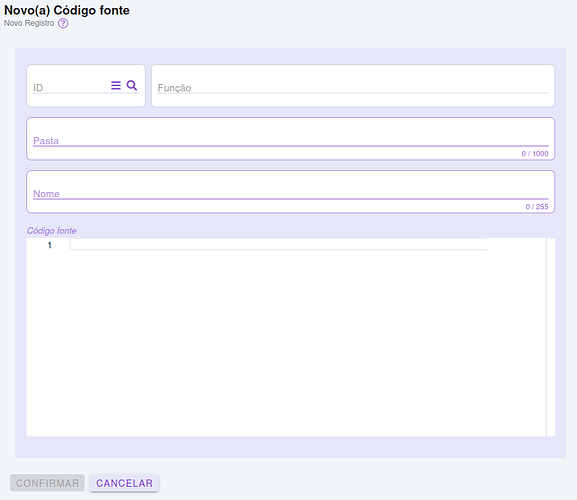Click line number 1 in the editor gutter
577x500 pixels.
50,245
